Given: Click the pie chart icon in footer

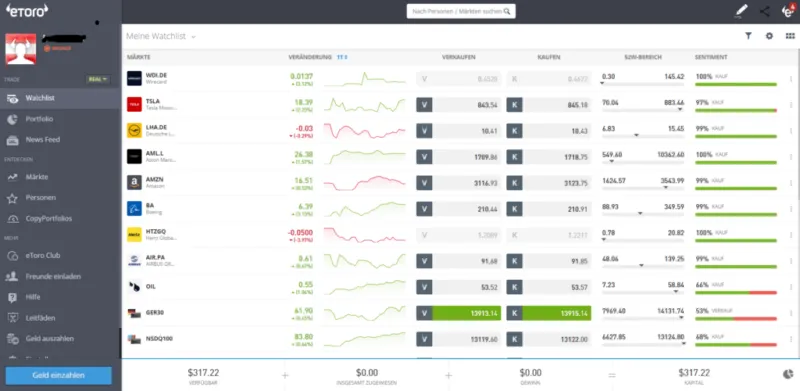Looking at the screenshot, I should pyautogui.click(x=788, y=375).
